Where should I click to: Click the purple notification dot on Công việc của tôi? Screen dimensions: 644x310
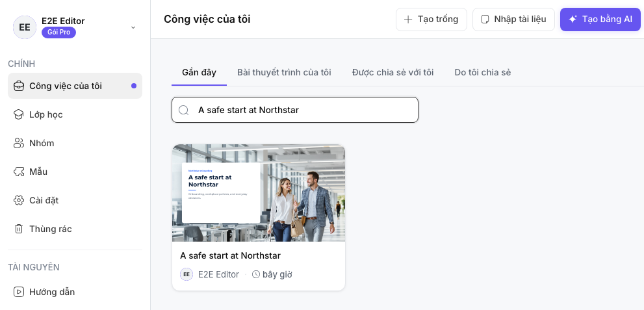coord(134,86)
